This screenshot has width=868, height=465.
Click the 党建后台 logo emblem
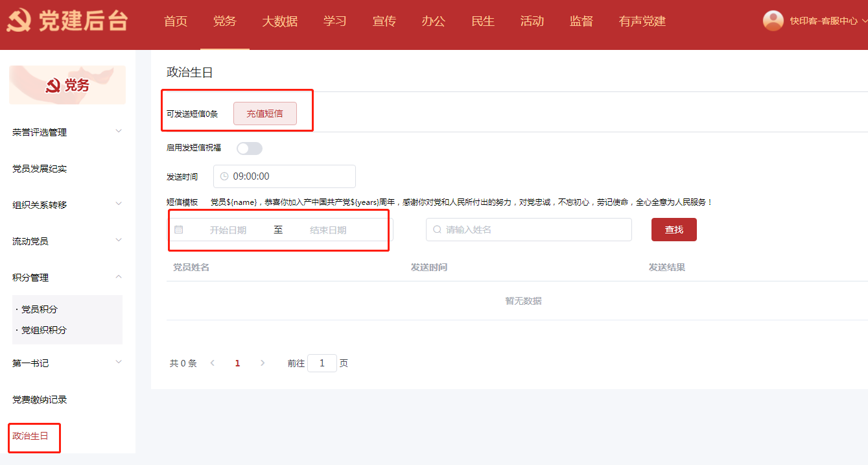[x=19, y=21]
